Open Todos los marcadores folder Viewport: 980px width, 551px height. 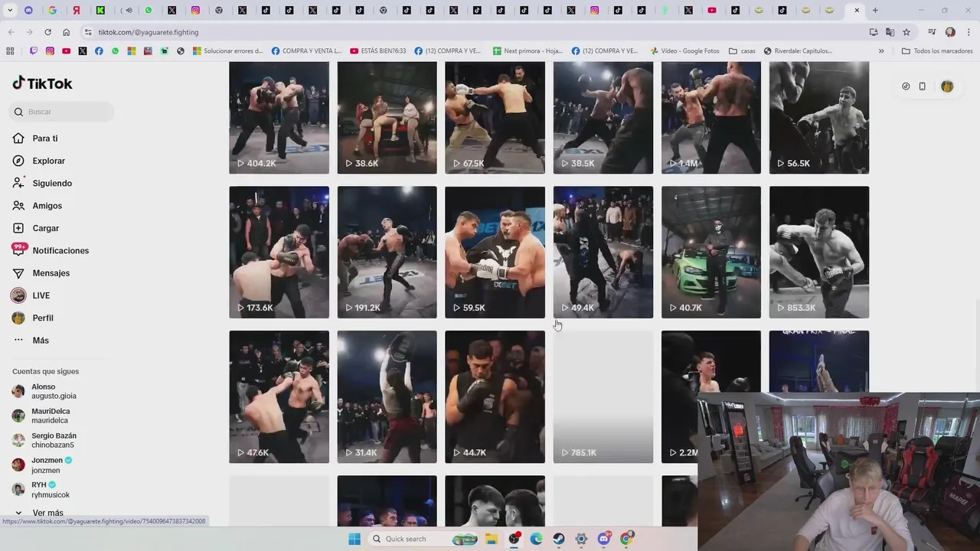937,51
